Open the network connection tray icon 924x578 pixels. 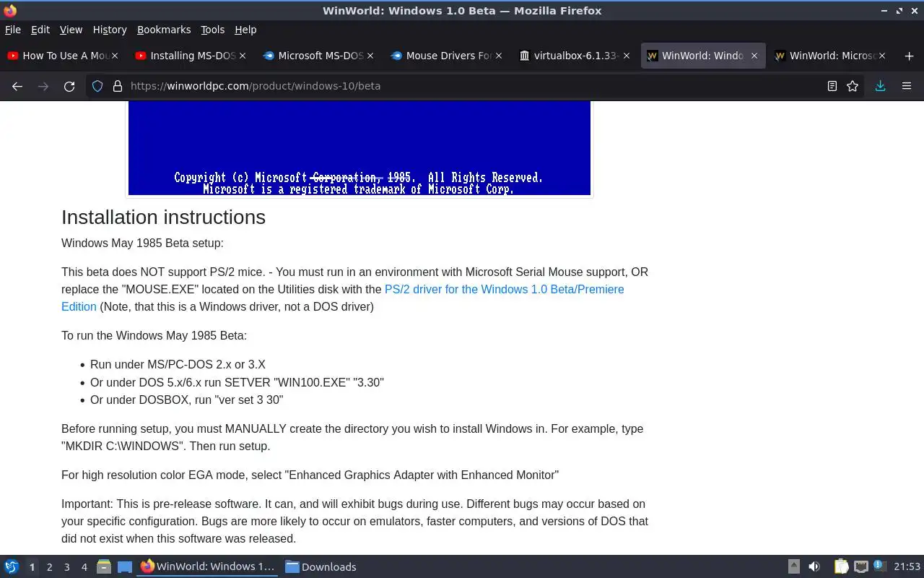[x=860, y=566]
